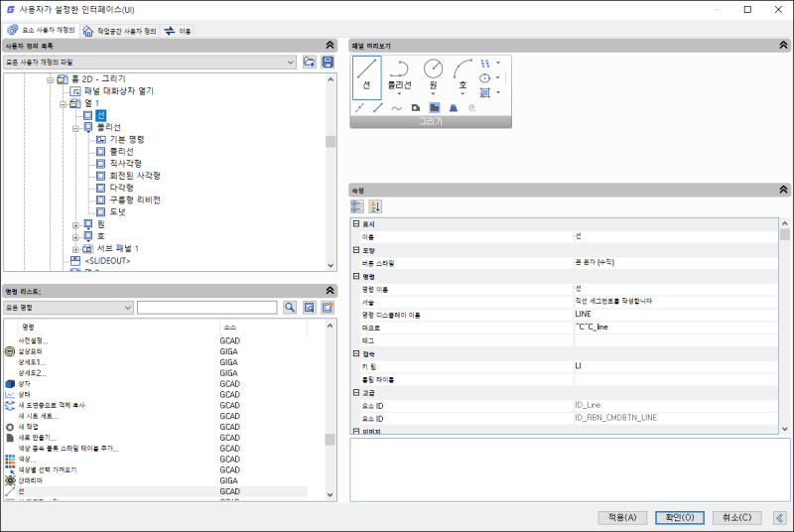
Task: Toggle alphabetical sort in properties panel
Action: click(375, 206)
